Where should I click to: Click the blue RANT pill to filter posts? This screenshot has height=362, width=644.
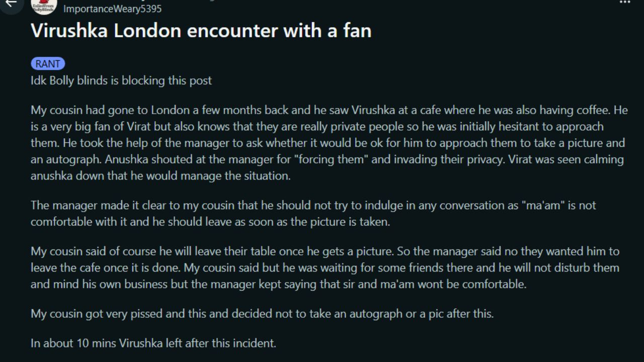pos(48,63)
